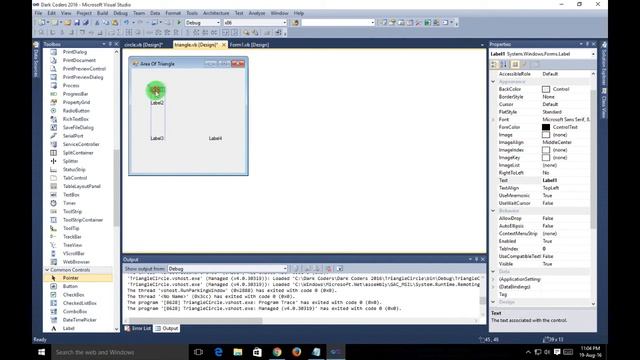The width and height of the screenshot is (640, 360).
Task: Select the ProgressBar control in Toolbox
Action: (75, 94)
